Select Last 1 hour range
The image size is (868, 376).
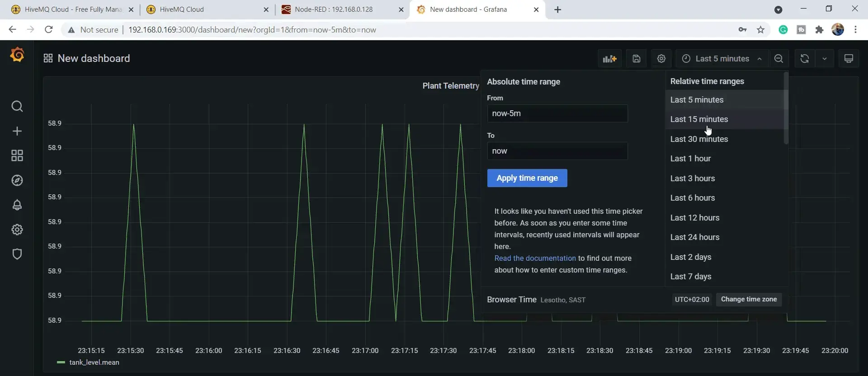[x=724, y=159]
